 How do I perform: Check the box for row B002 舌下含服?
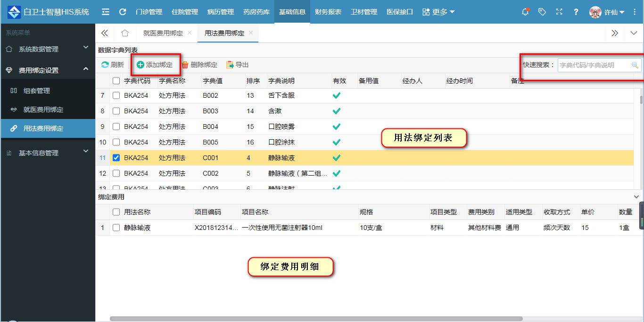116,95
